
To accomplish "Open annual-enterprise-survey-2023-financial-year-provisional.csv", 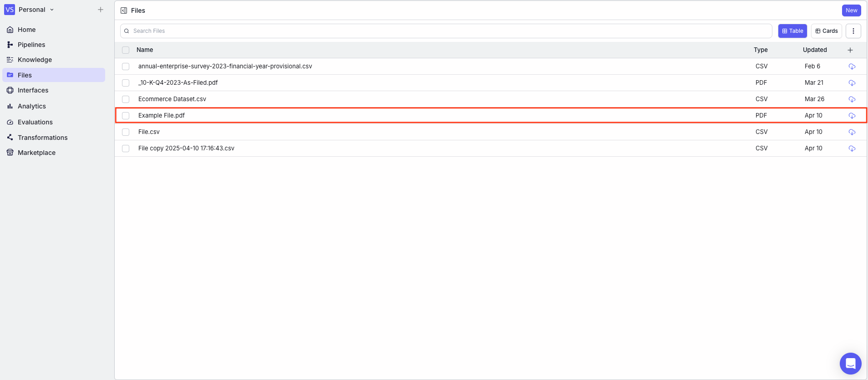I will (x=225, y=67).
